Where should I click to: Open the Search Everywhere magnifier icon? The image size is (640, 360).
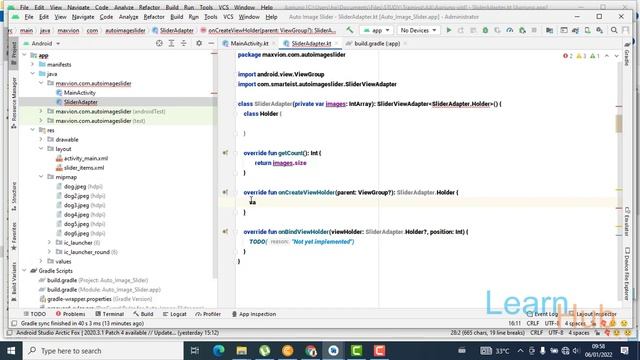click(x=614, y=30)
